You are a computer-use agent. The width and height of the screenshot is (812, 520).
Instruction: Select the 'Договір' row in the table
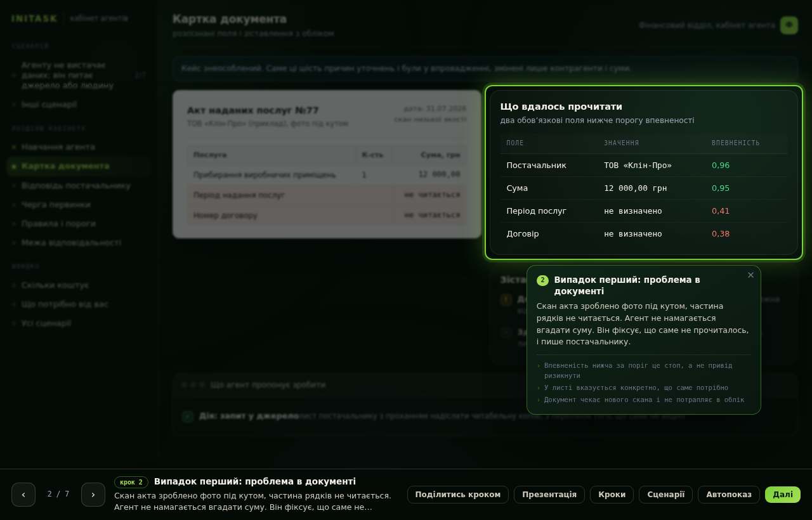643,234
